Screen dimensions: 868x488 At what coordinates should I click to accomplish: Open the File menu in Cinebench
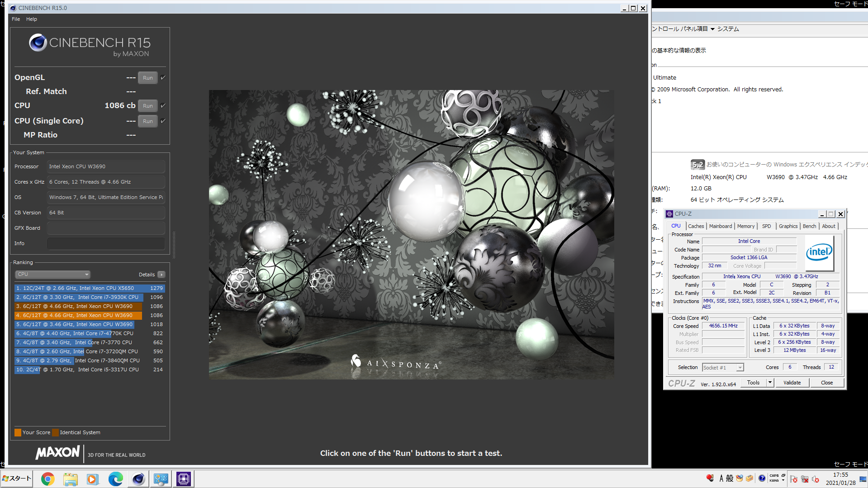(16, 19)
